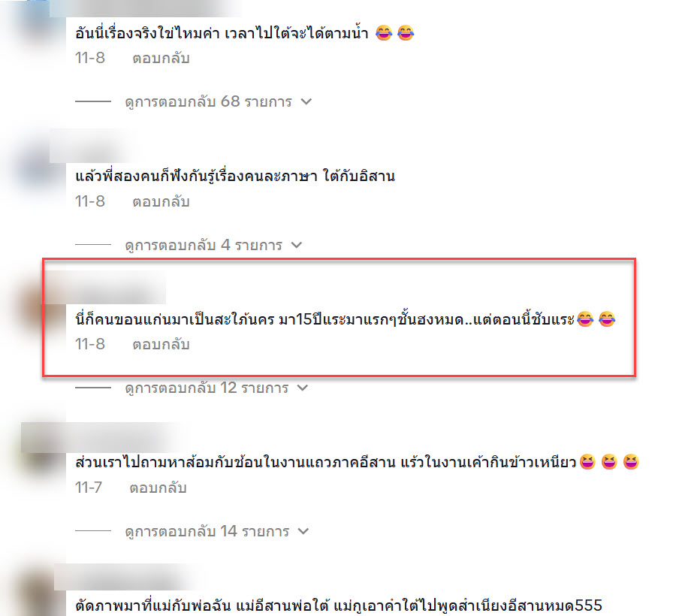Reply to the ใต้กับอิสาน comment

161,201
